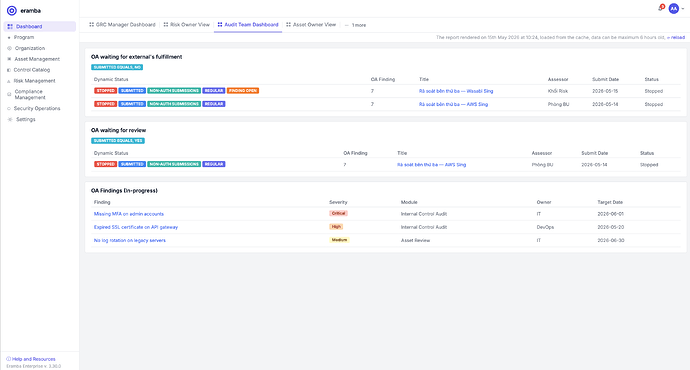Viewport: 690px width, 370px height.
Task: Click the Security Operations sidebar icon
Action: (x=9, y=108)
